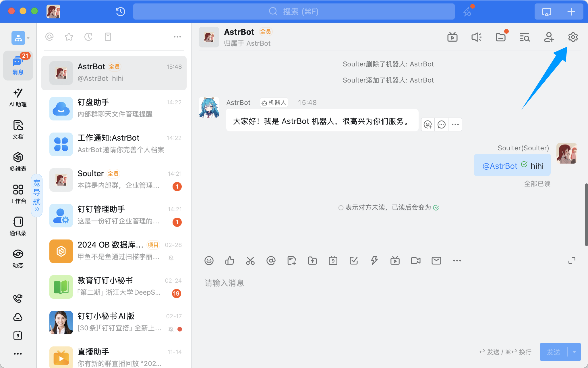Open the emoji picker in message toolbar
The image size is (588, 368).
[x=209, y=261]
